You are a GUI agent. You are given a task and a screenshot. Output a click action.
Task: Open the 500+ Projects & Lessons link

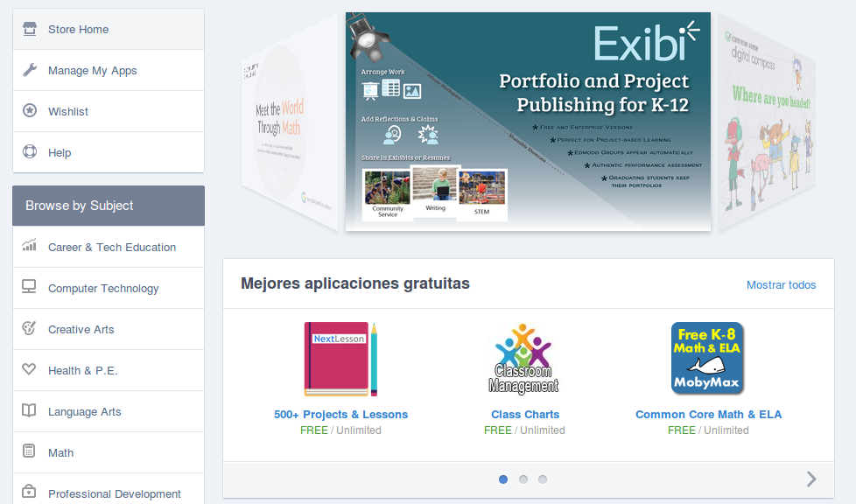pos(340,415)
